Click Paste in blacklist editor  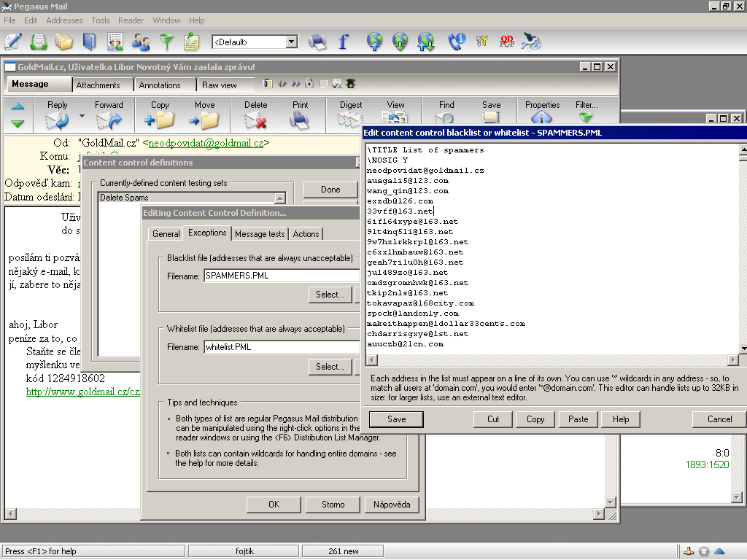click(578, 419)
